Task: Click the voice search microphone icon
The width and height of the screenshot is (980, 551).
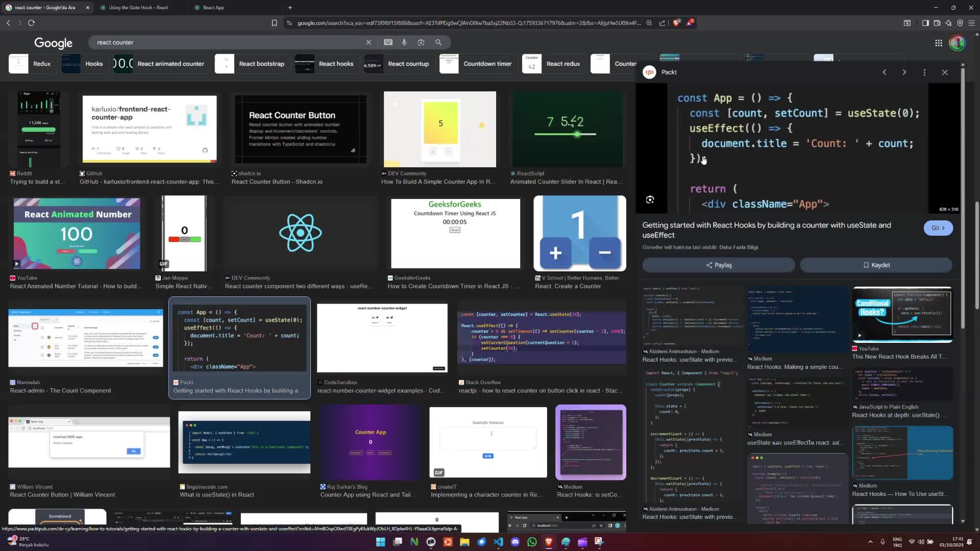Action: tap(404, 42)
